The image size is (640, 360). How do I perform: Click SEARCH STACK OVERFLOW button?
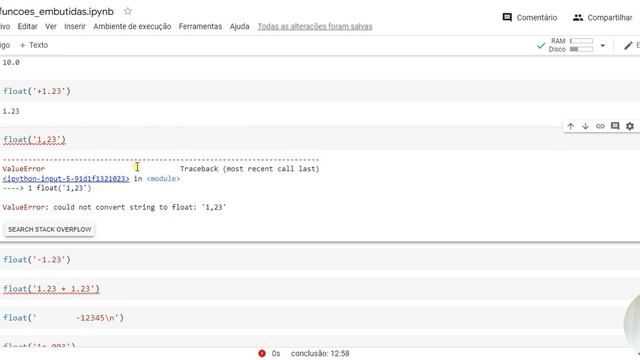point(50,229)
